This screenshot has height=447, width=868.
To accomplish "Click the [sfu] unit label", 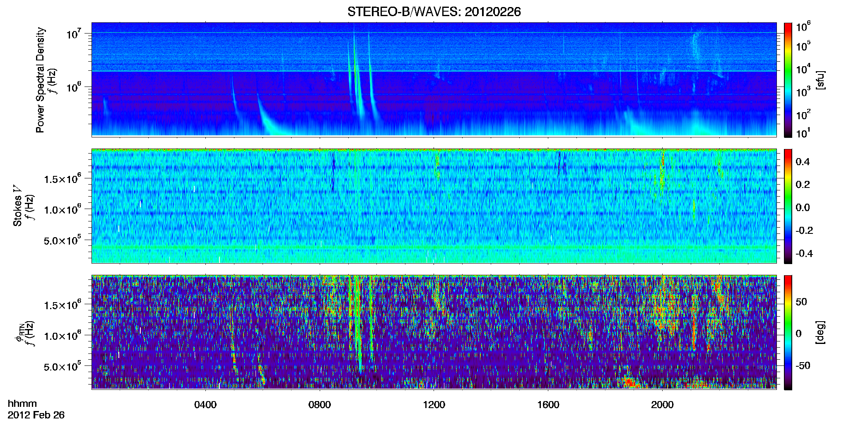I will (820, 80).
